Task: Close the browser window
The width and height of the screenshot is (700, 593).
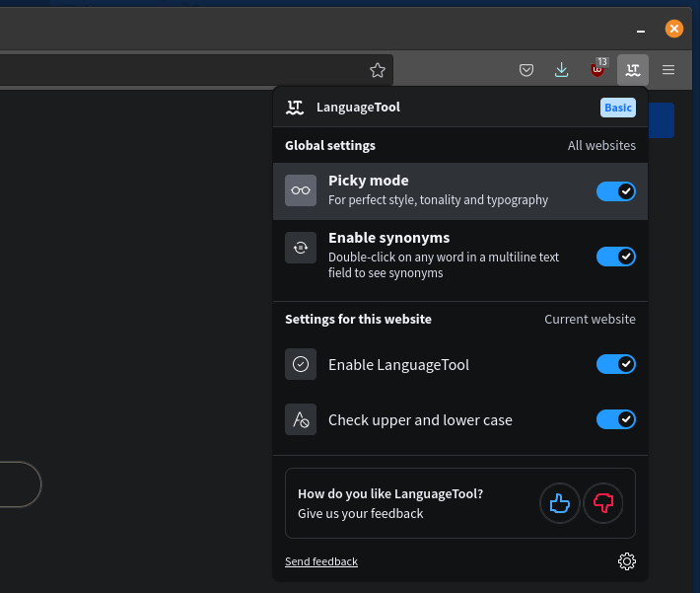Action: tap(674, 29)
